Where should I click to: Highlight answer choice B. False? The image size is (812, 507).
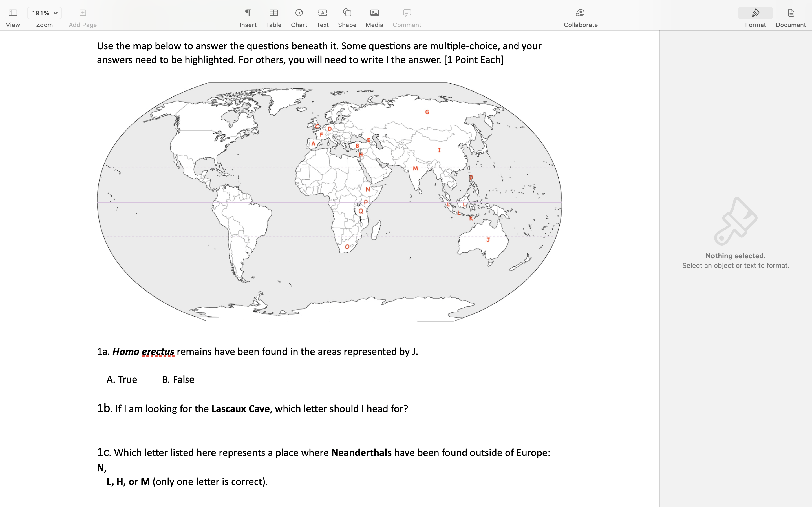pyautogui.click(x=178, y=379)
